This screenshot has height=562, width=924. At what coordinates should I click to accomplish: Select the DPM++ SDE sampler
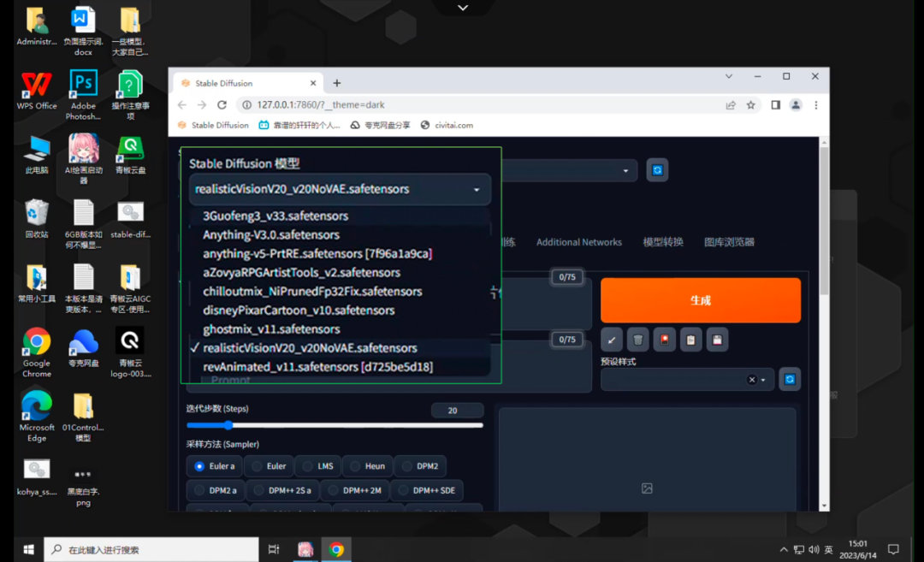427,490
